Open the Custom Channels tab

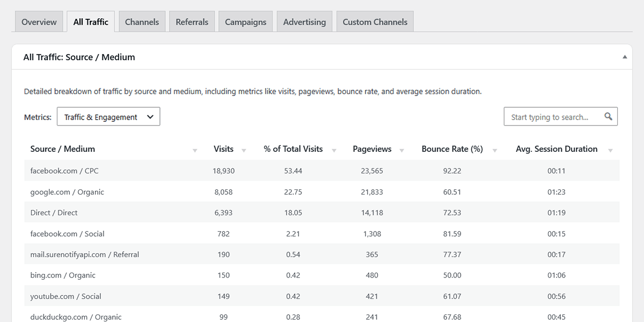coord(375,22)
